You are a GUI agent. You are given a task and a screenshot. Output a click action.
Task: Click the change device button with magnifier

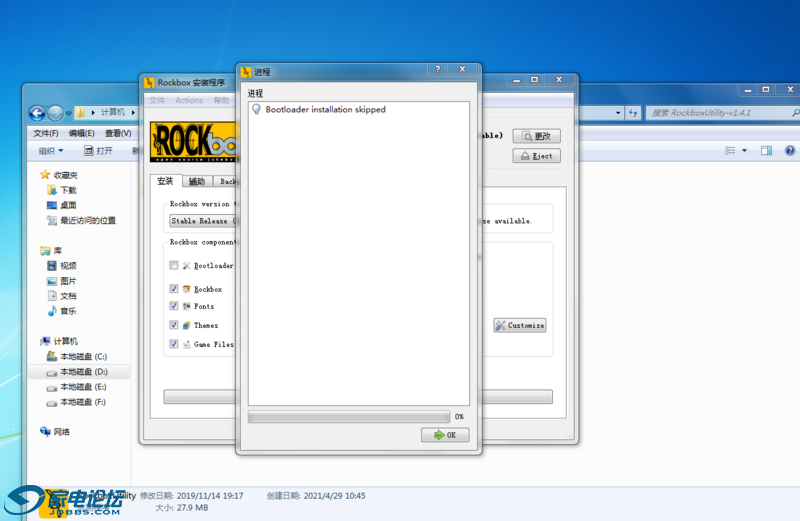(537, 136)
